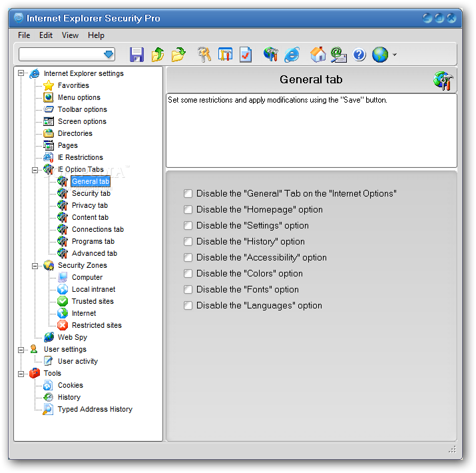Collapse the Tools tree node
The height and width of the screenshot is (473, 476).
click(21, 374)
